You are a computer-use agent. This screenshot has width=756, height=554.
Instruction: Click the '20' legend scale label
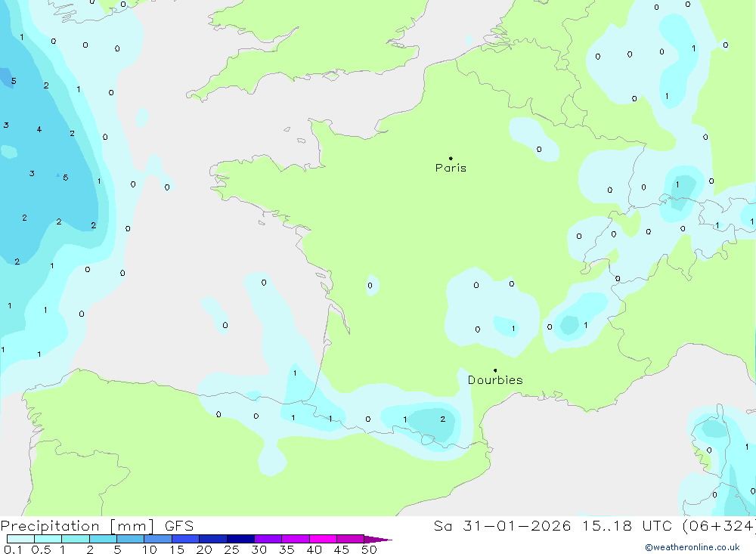[204, 549]
